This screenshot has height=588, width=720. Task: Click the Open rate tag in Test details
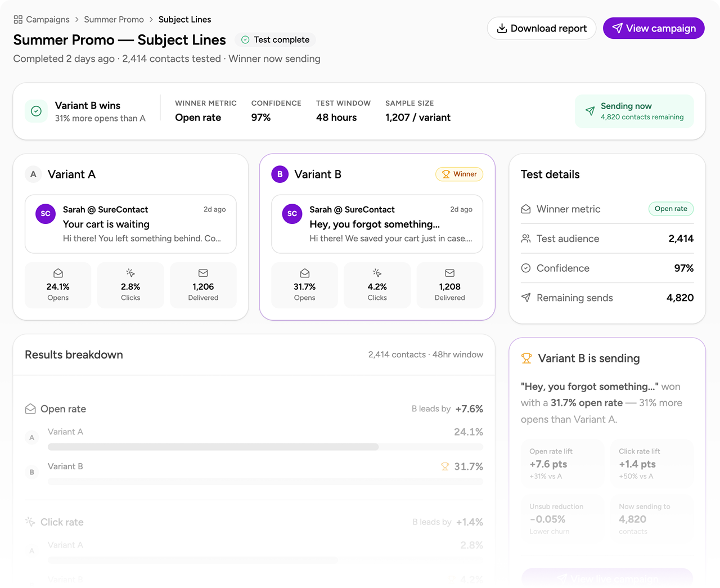[670, 209]
